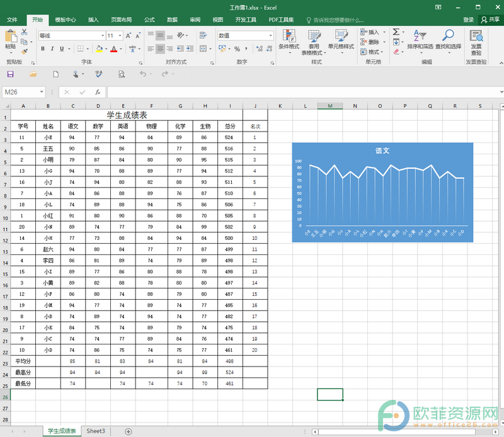Screen dimensions: 504x437
Task: Switch to the Formulas tab
Action: coord(149,20)
